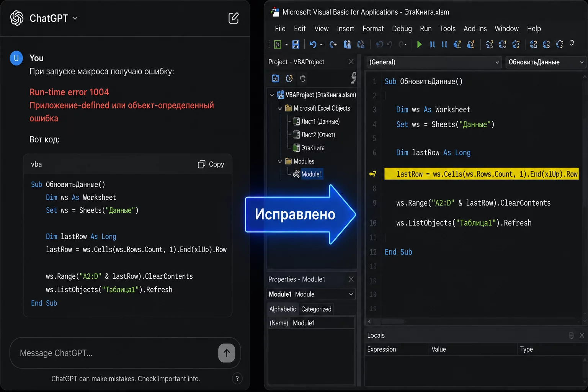This screenshot has height=392, width=588.
Task: Click the VBA application icon in the title bar
Action: 275,12
